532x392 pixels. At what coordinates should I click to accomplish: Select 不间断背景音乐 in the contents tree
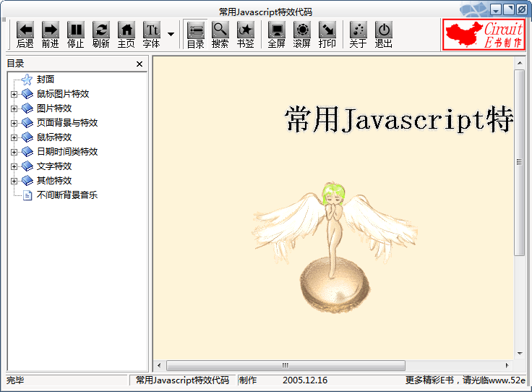click(x=66, y=195)
